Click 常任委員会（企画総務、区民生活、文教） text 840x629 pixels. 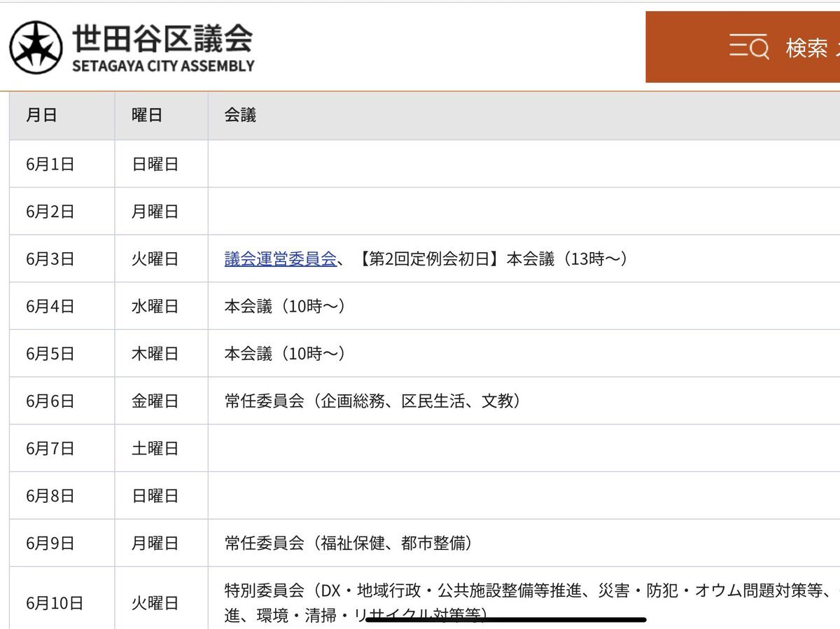[372, 401]
